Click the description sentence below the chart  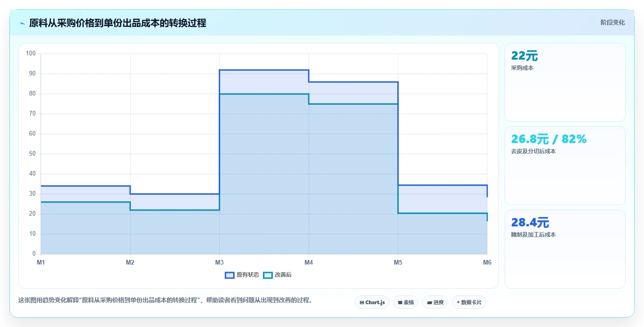[165, 300]
